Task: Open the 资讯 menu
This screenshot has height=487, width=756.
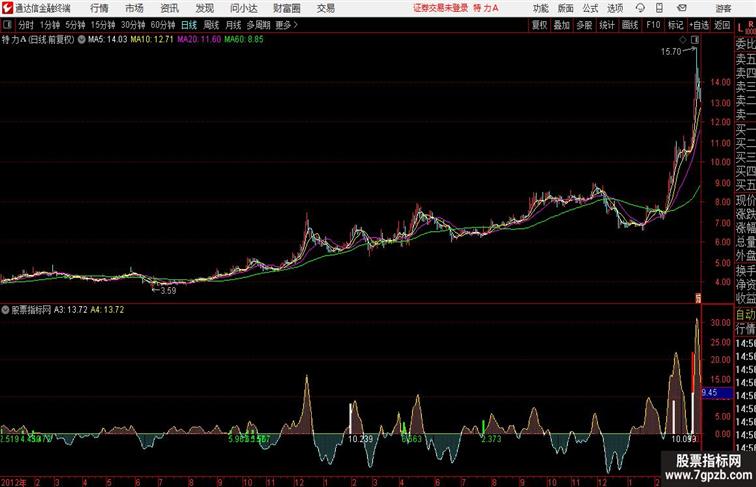Action: pyautogui.click(x=170, y=8)
